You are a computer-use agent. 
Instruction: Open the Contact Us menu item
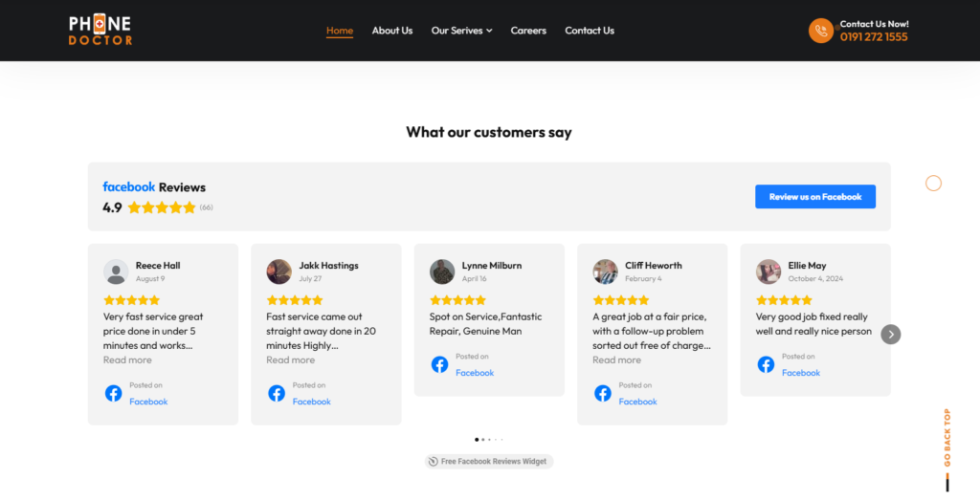590,31
